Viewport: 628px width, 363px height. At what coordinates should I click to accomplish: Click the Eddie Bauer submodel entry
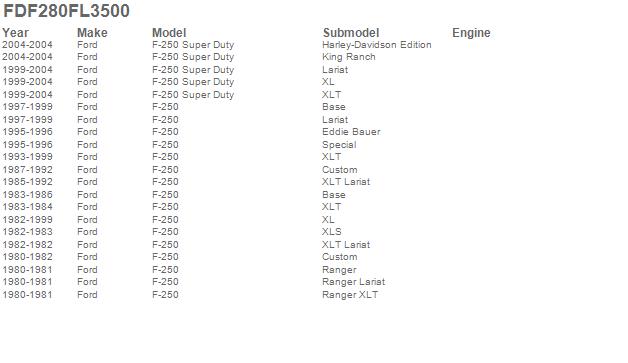pyautogui.click(x=351, y=132)
